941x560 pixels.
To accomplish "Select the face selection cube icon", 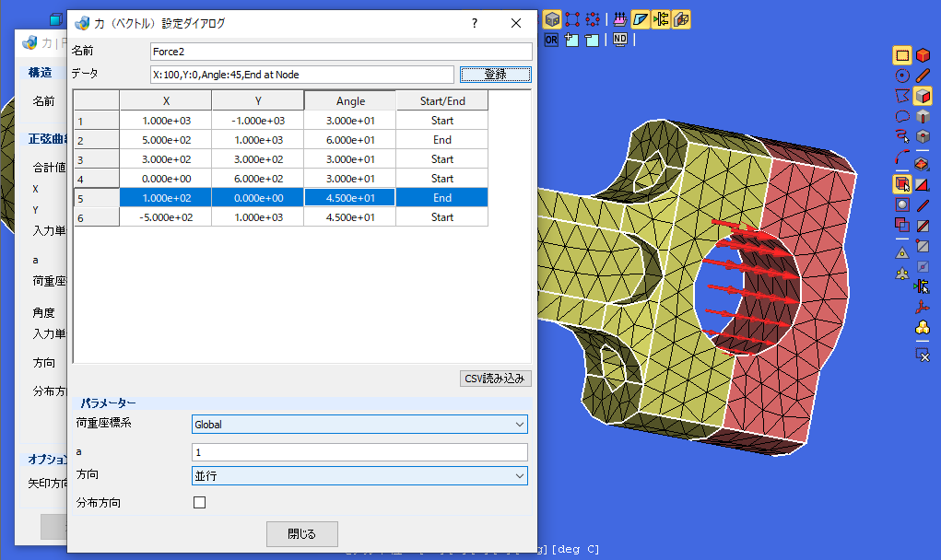I will click(x=923, y=96).
